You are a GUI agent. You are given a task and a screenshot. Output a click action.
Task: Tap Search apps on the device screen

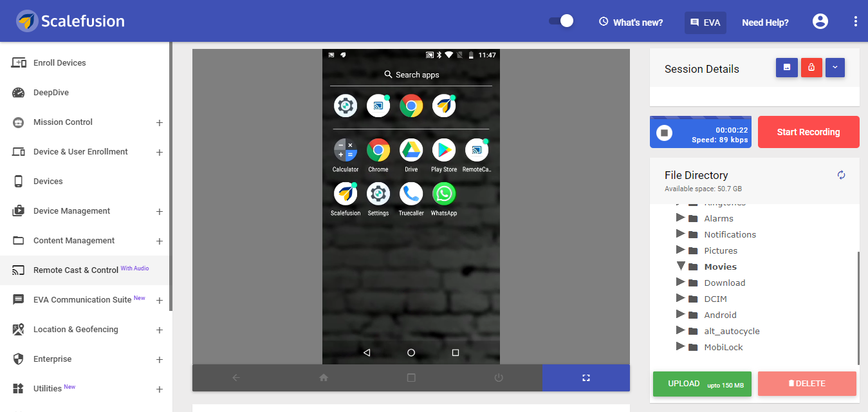point(411,75)
